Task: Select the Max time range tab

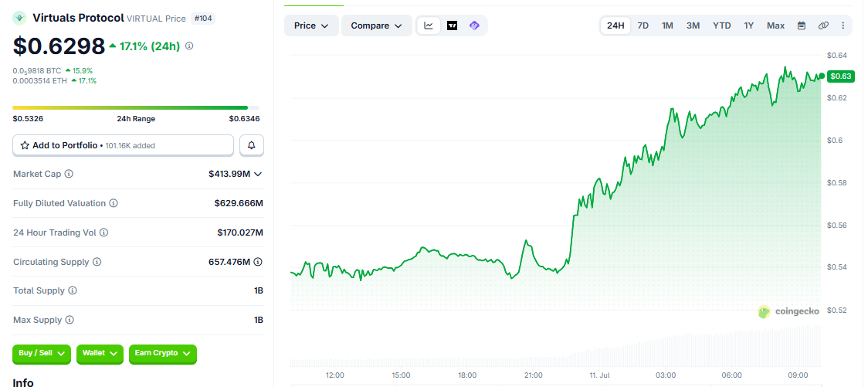Action: coord(775,25)
